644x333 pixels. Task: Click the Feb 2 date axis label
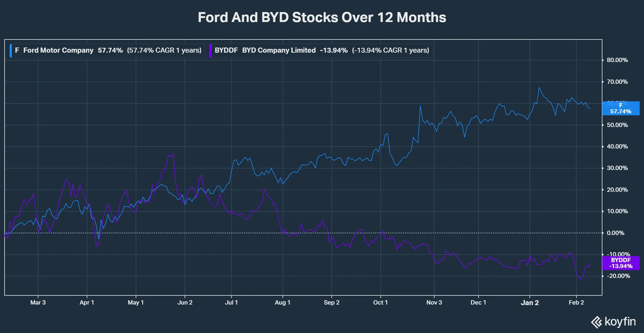576,302
